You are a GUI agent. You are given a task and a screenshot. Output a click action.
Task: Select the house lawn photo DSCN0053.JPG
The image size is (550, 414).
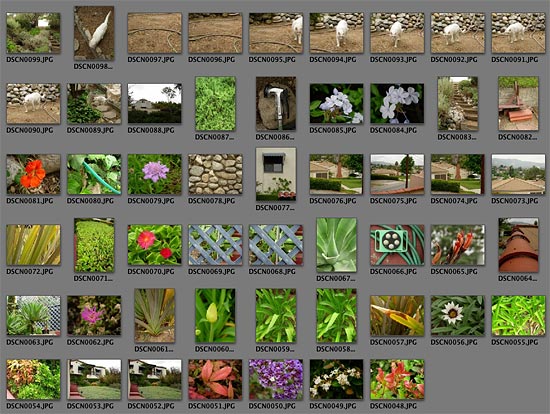(94, 379)
